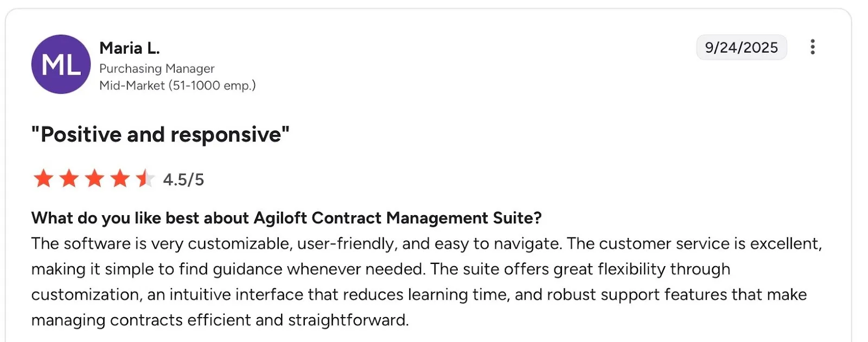Click the 4.5/5 rating label
Screen dimensions: 868x342
183,179
